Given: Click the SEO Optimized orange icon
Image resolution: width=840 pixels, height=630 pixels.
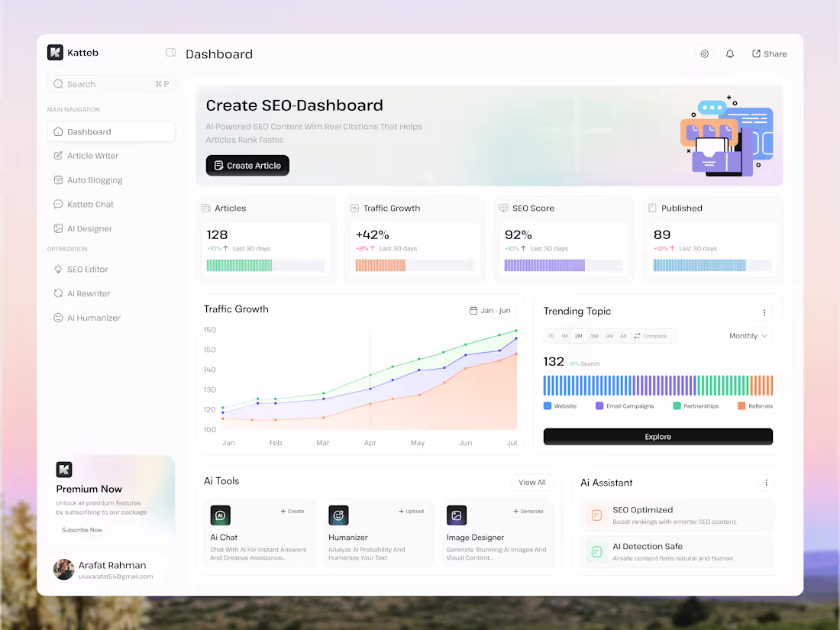Looking at the screenshot, I should 596,515.
